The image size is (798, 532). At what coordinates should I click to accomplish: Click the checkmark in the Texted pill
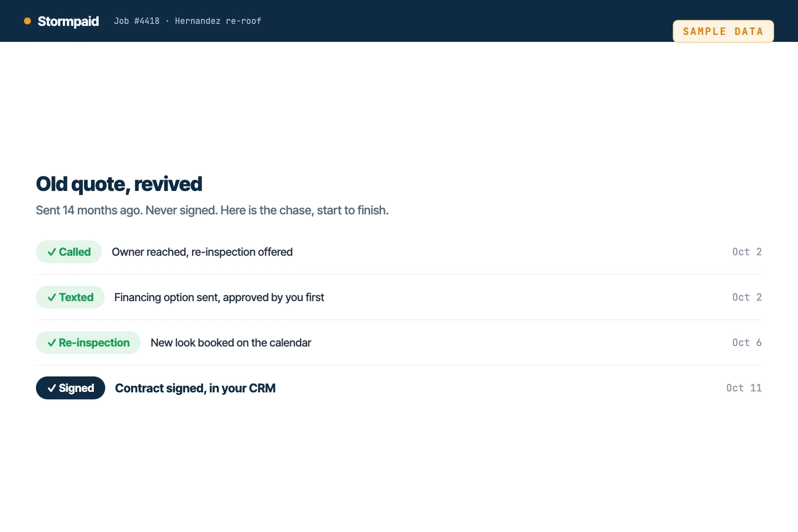pos(51,298)
